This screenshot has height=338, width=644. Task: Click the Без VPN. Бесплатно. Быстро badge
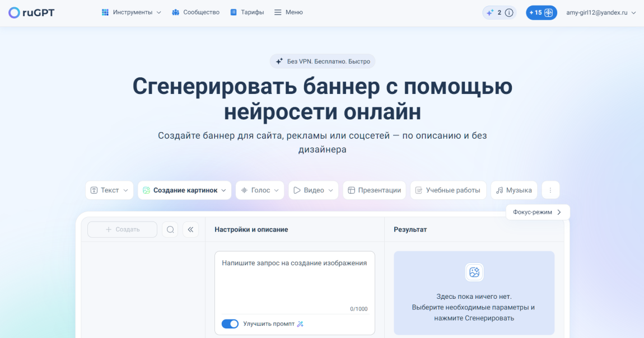(x=323, y=61)
